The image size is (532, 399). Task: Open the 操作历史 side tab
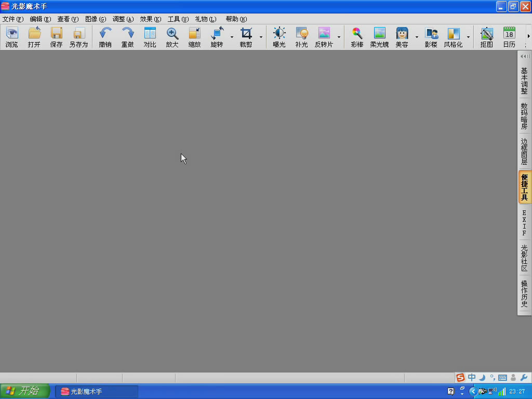[524, 294]
